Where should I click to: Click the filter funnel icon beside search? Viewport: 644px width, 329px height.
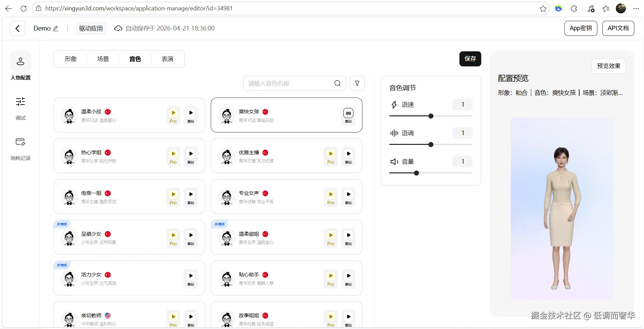[357, 83]
